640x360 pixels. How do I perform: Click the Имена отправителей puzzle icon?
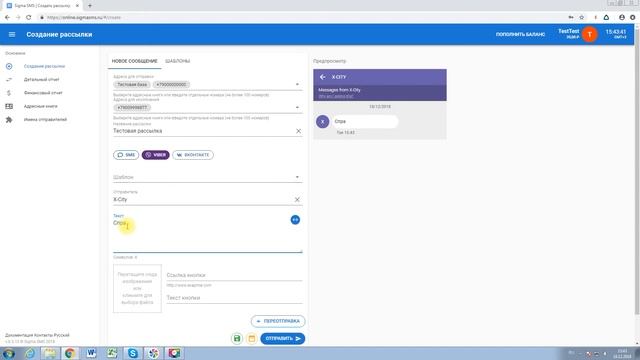point(9,120)
